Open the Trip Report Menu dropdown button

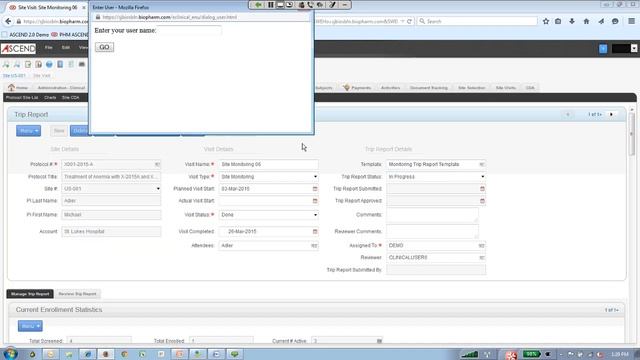(x=28, y=131)
